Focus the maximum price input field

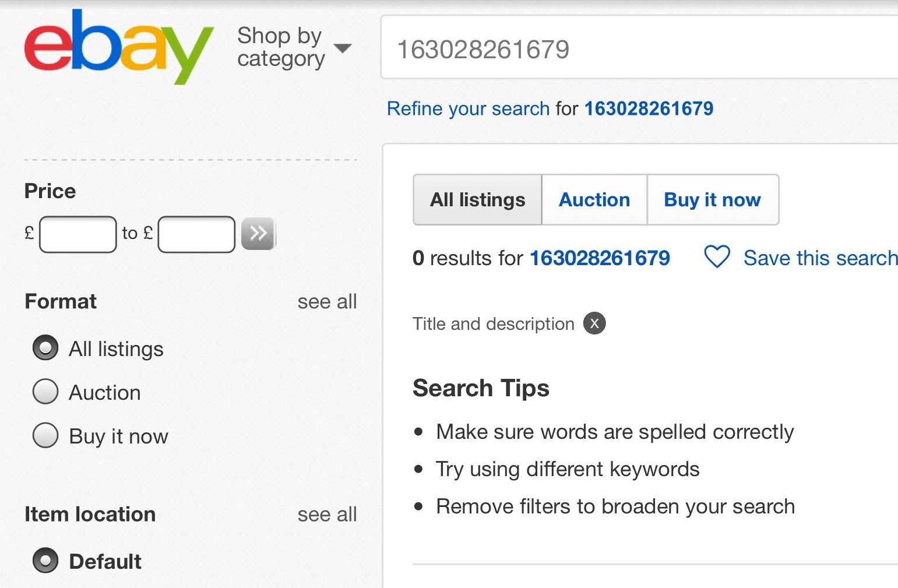tap(196, 234)
